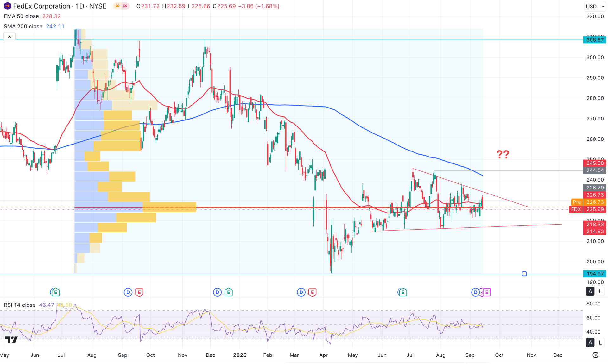This screenshot has width=608, height=364.
Task: Toggle log scale on the RSI pane
Action: [600, 342]
